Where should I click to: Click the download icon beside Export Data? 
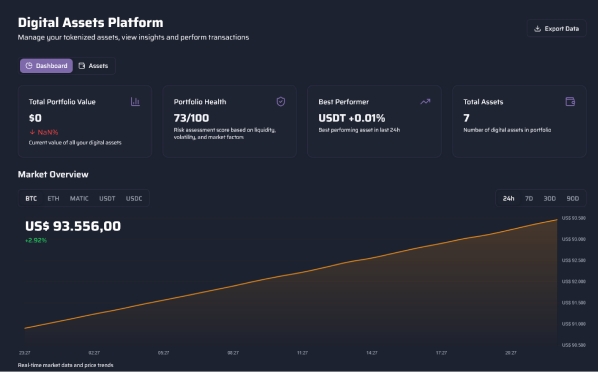click(537, 29)
